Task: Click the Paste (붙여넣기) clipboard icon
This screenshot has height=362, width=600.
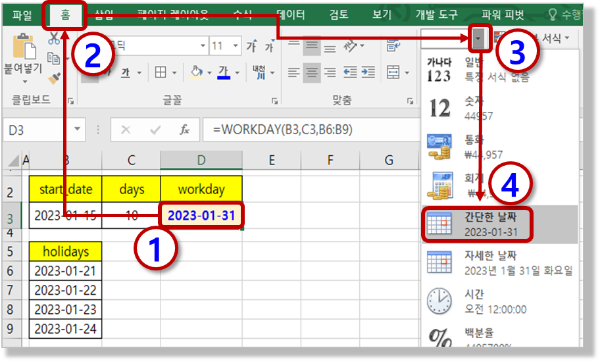Action: [24, 47]
